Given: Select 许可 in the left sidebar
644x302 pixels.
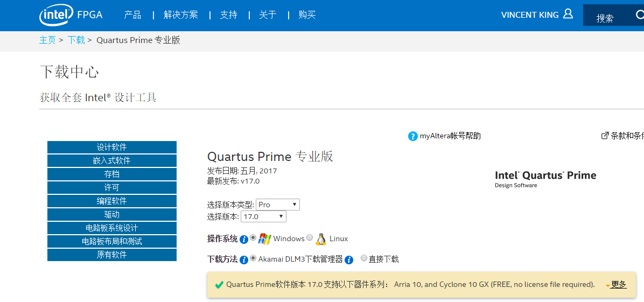Looking at the screenshot, I should click(111, 187).
